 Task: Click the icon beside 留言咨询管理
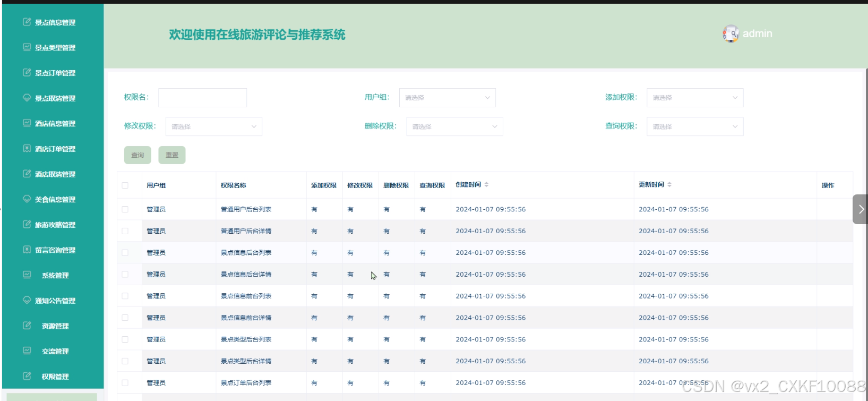click(27, 250)
